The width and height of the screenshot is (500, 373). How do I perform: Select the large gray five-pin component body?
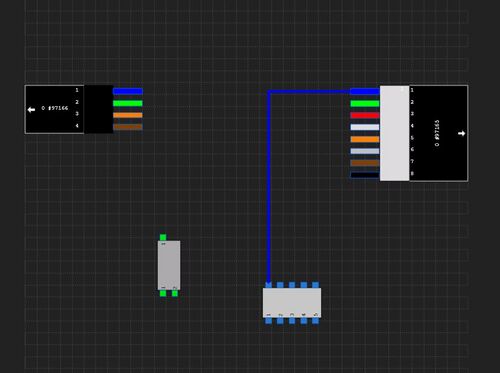pyautogui.click(x=292, y=303)
